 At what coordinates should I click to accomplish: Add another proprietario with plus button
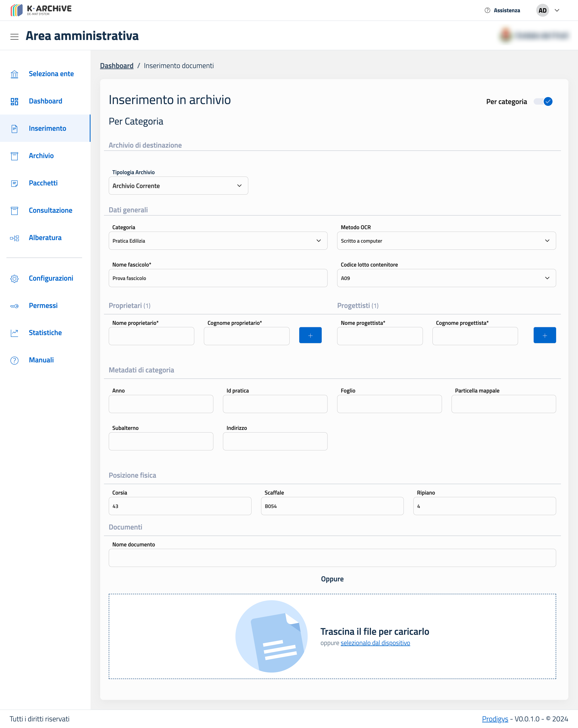pos(310,335)
